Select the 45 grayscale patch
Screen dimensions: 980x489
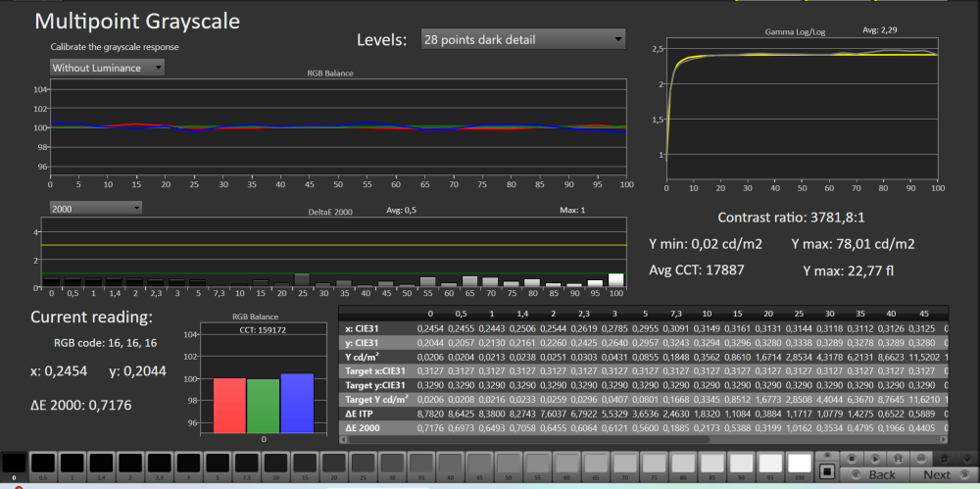480,467
